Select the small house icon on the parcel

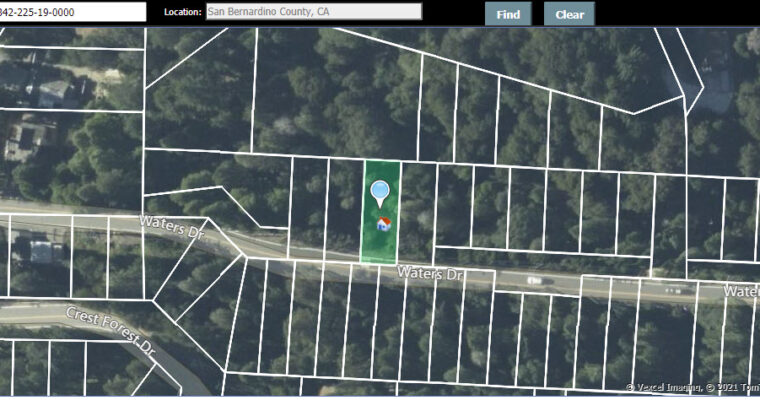point(383,225)
